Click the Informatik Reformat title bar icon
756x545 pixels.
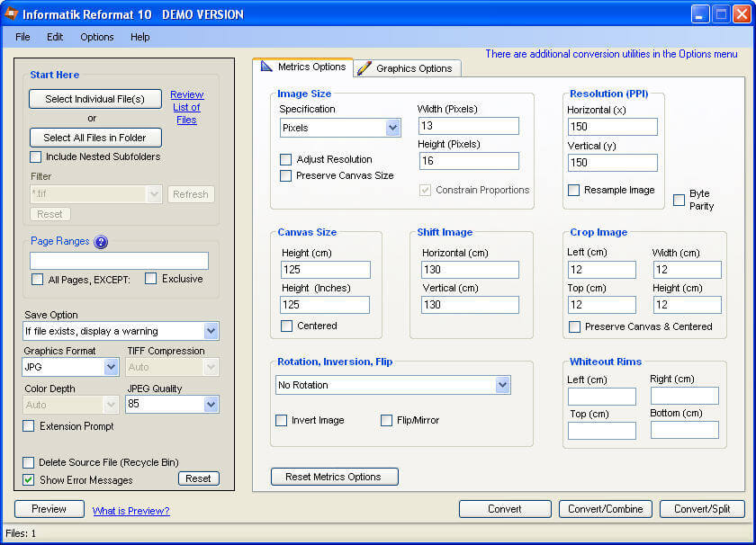[x=12, y=13]
